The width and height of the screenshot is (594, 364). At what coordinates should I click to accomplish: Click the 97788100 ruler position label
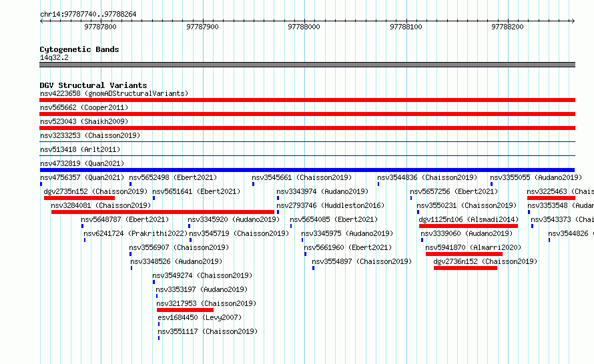click(406, 27)
